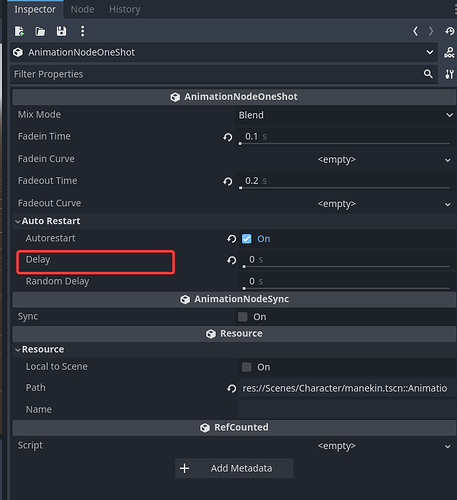Screen dimensions: 457x500
Task: Enable the Sync checkbox
Action: (243, 317)
